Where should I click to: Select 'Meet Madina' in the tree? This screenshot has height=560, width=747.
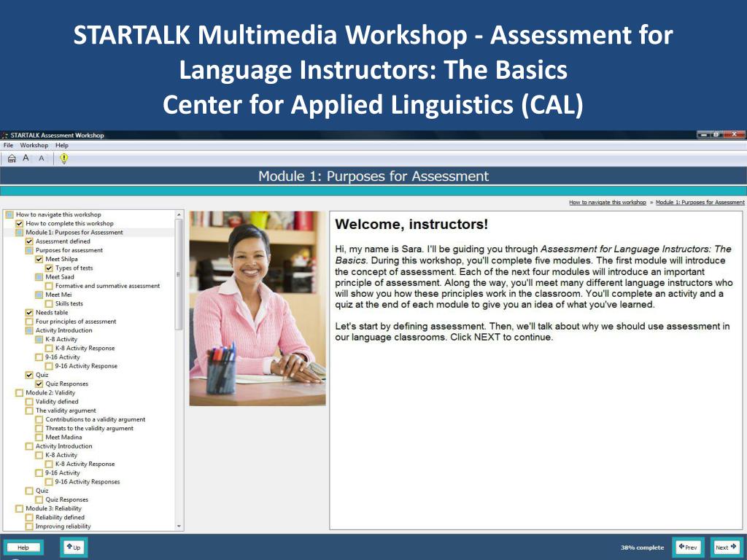tap(63, 437)
